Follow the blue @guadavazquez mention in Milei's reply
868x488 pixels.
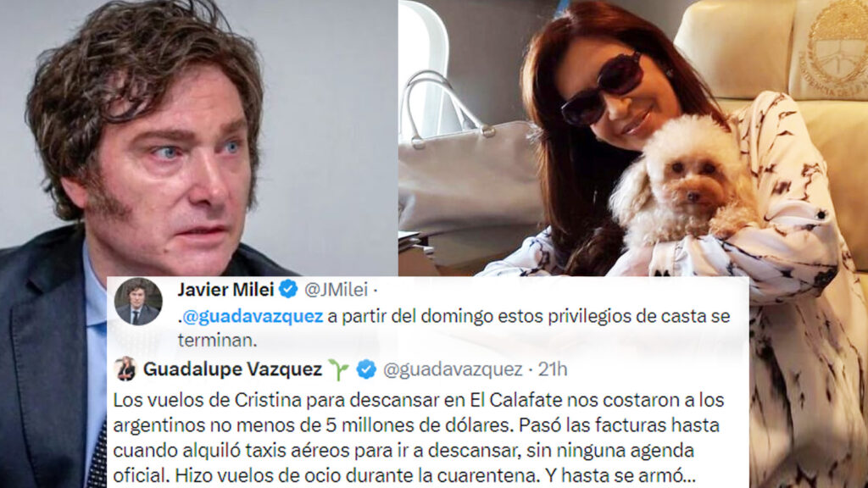253,317
